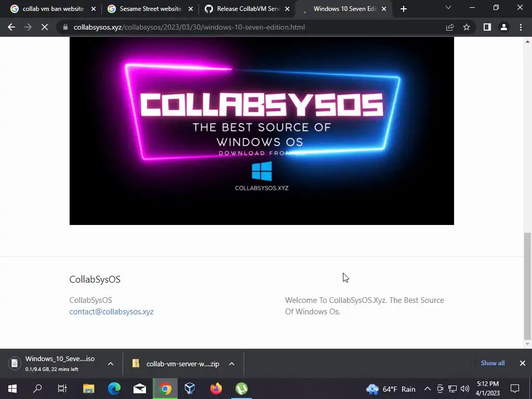Expand options for the Windows_10 iso download

tap(111, 363)
